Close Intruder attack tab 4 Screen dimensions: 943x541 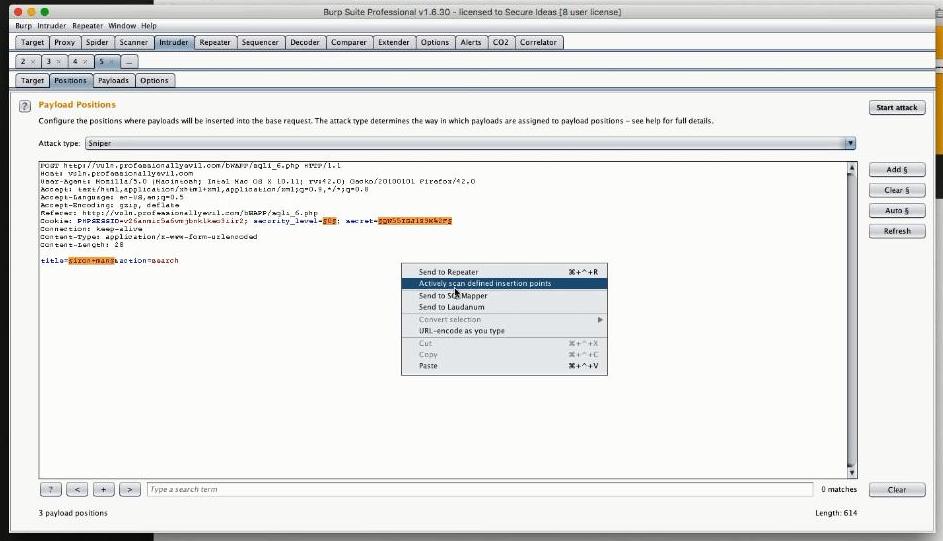coord(85,61)
